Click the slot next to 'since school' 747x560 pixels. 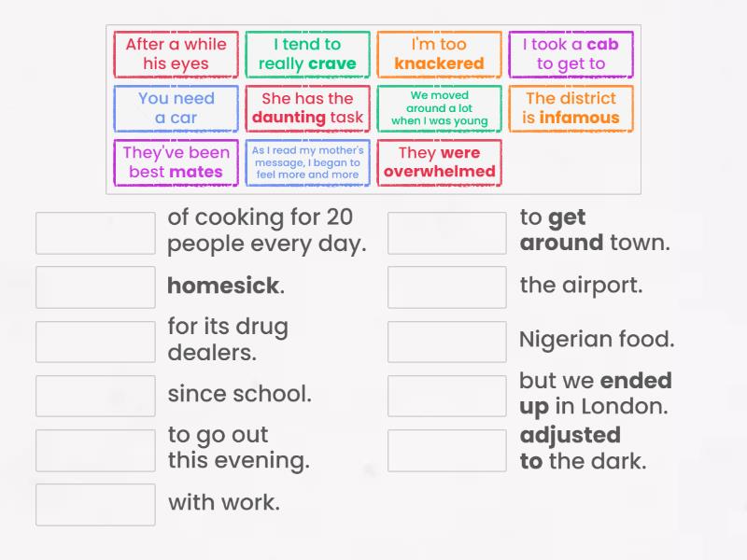(93, 395)
